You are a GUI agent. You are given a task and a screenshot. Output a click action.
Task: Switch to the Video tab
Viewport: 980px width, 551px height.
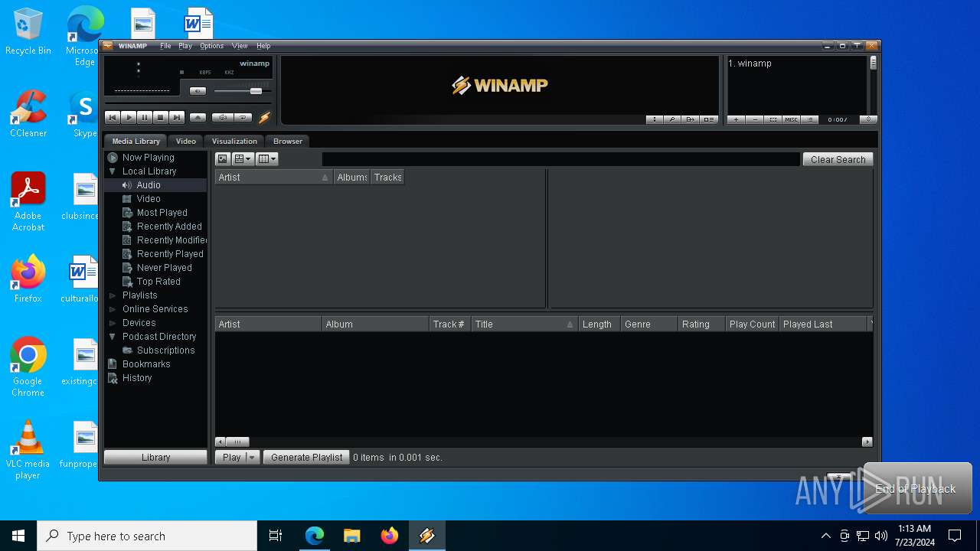(x=186, y=141)
